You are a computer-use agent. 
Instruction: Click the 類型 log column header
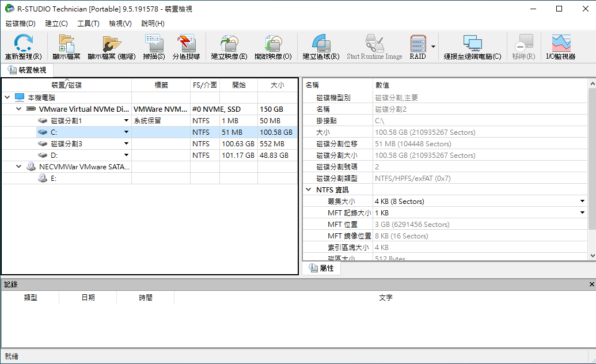[x=31, y=297]
